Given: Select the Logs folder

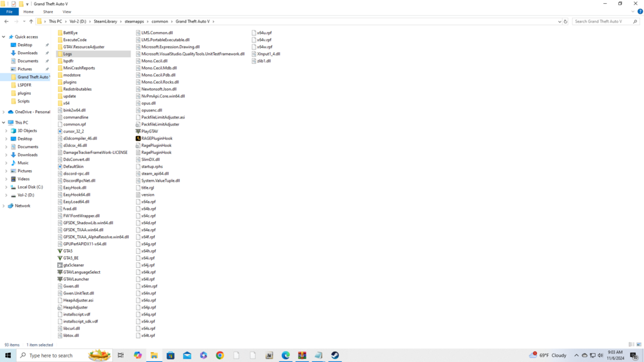Looking at the screenshot, I should 93,54.
